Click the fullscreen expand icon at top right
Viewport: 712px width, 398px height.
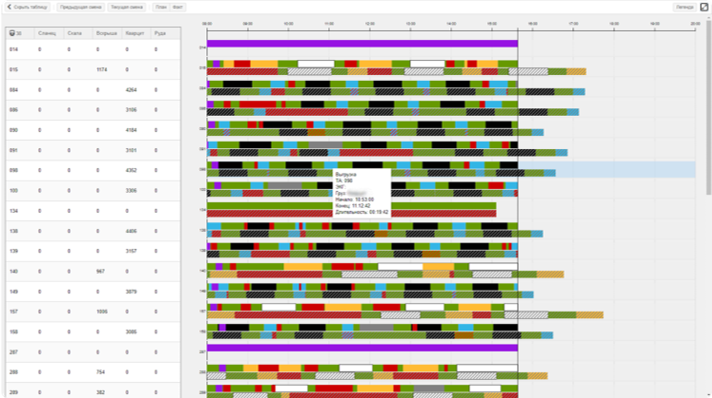click(x=704, y=7)
